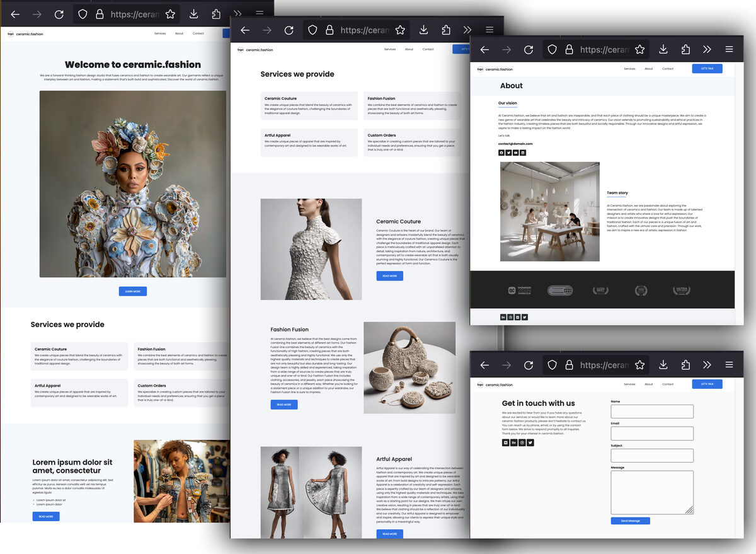
Task: Expand the toolbar overflow chevrons in the Welcome window
Action: [x=238, y=14]
